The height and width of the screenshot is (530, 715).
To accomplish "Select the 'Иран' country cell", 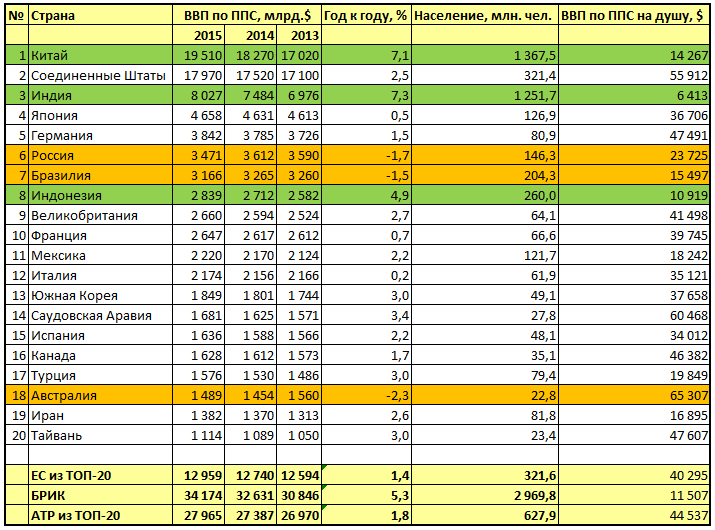I will click(x=100, y=415).
